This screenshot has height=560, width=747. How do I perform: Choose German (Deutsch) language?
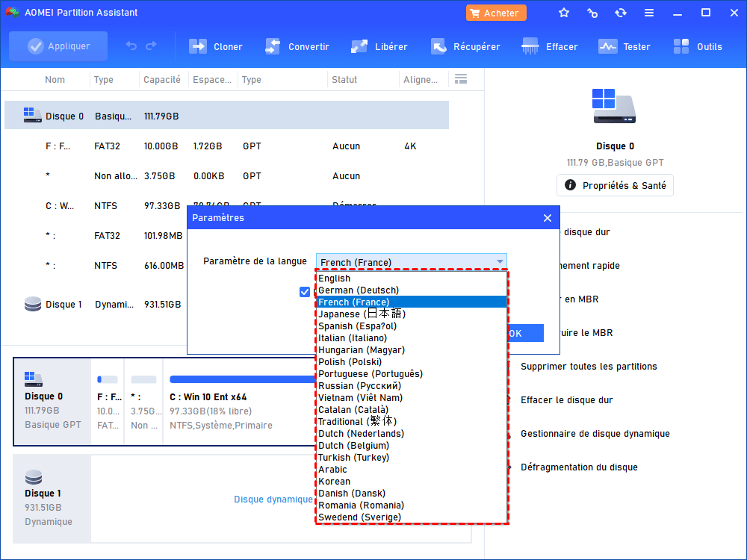coord(411,290)
